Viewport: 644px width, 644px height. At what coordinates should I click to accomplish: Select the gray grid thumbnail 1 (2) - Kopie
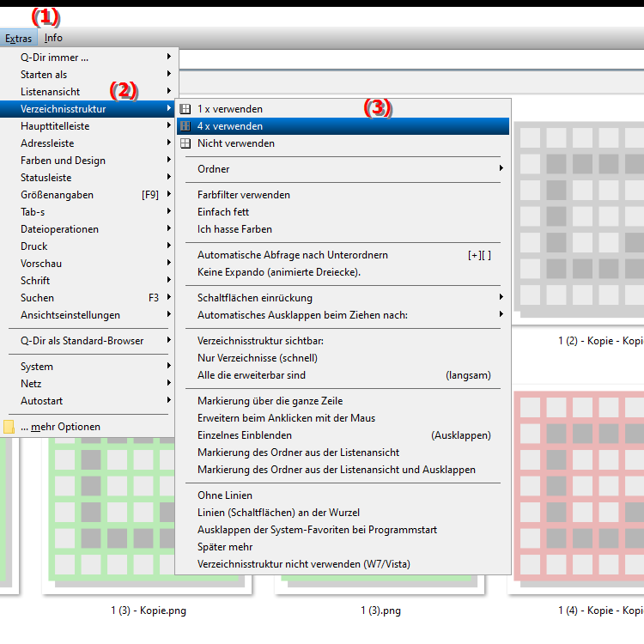(579, 220)
